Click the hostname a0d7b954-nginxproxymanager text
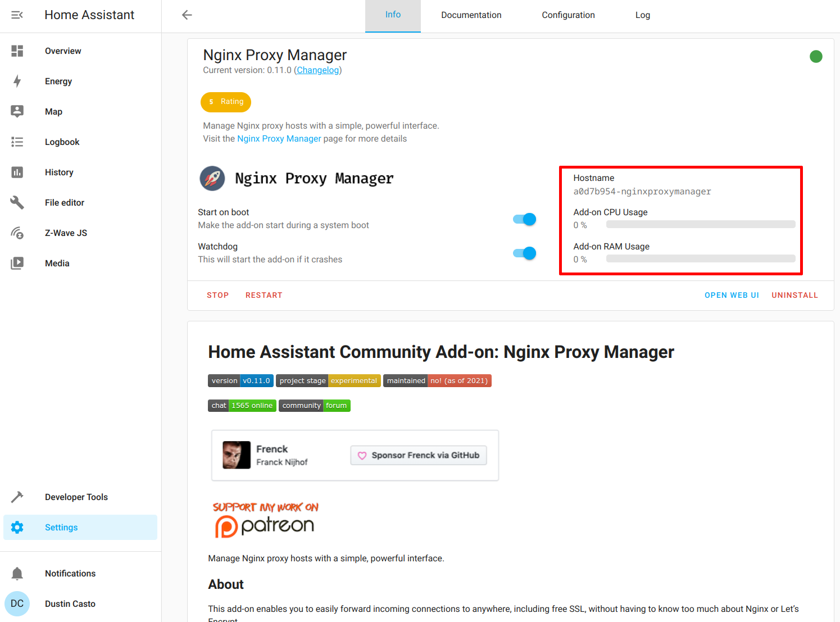Screen dimensions: 840x622 coord(642,192)
